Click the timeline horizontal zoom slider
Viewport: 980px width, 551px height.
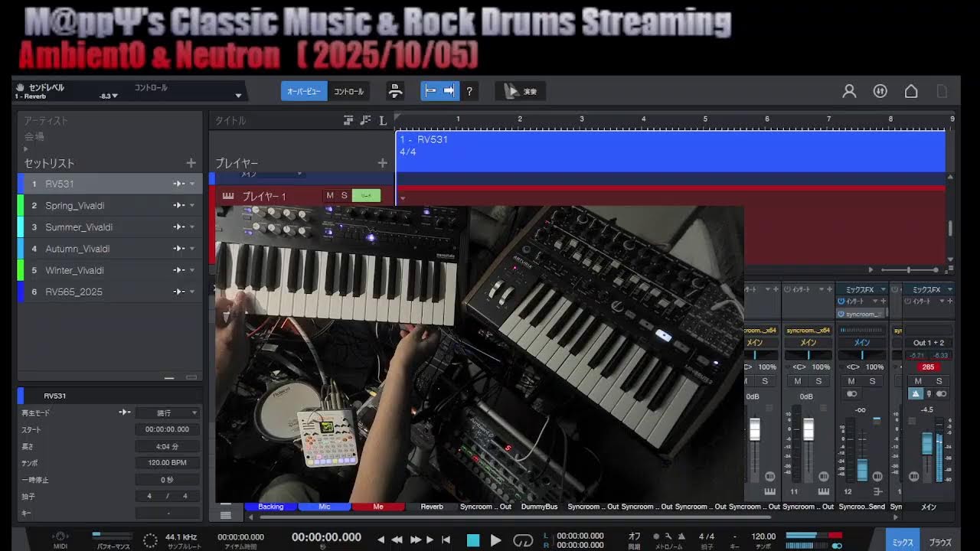[x=910, y=270]
